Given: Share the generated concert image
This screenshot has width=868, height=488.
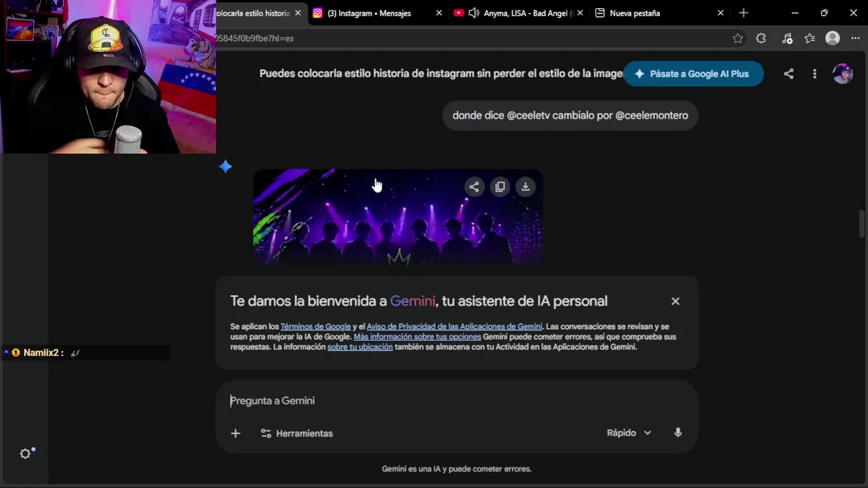Looking at the screenshot, I should pos(474,187).
